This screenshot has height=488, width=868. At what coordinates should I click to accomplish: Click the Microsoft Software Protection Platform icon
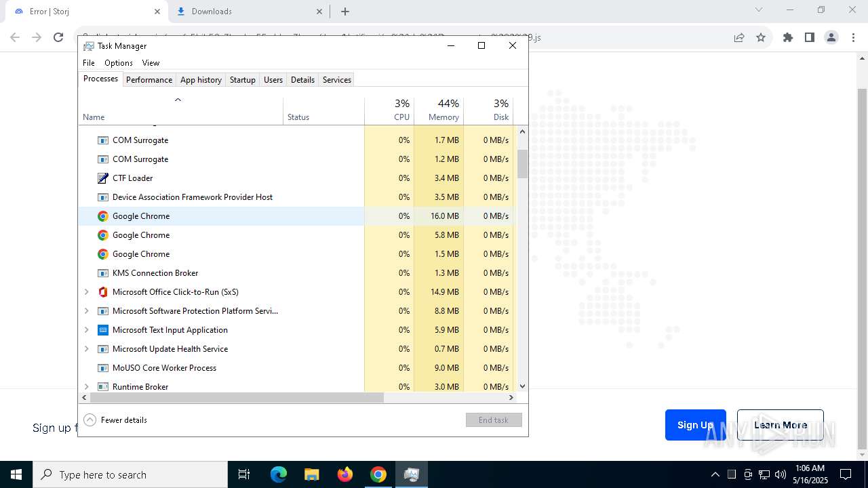(x=103, y=311)
